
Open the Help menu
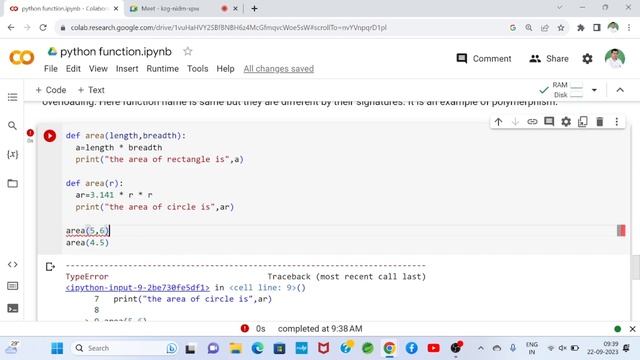click(x=225, y=69)
